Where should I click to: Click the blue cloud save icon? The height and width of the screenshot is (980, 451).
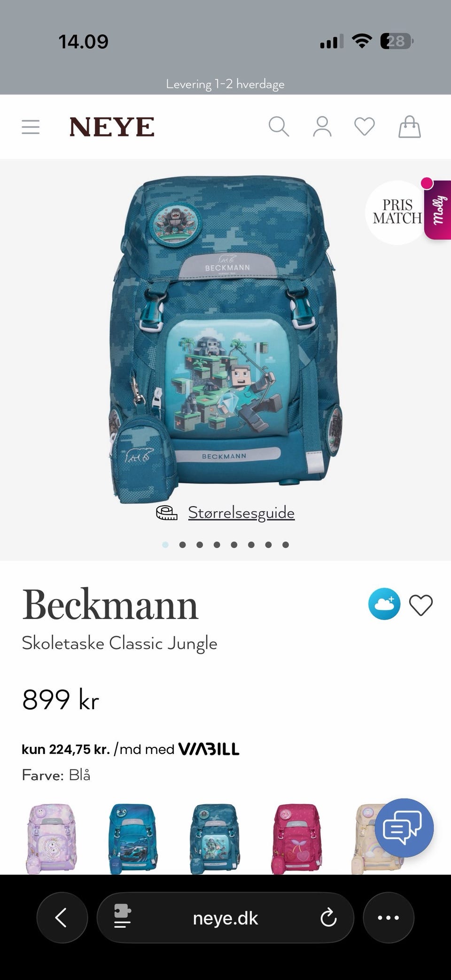(384, 604)
